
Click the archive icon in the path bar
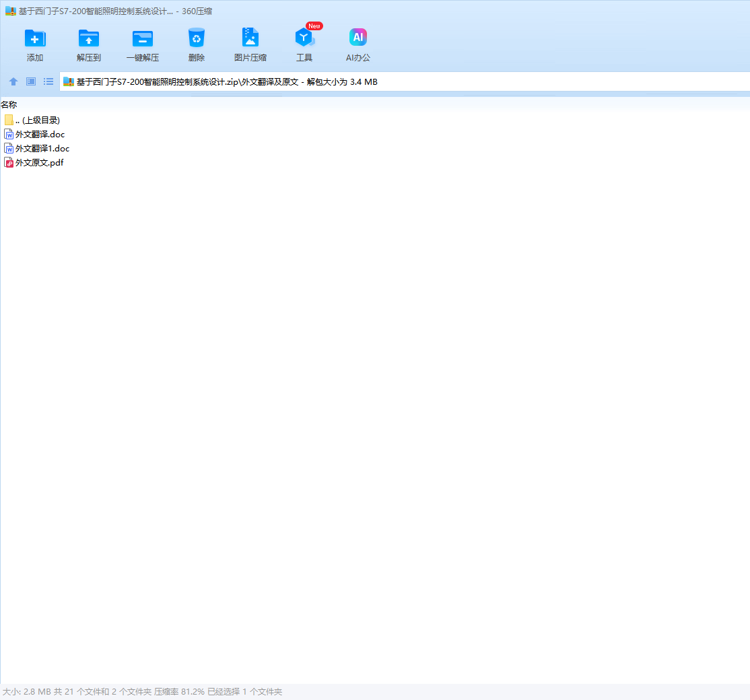pos(69,81)
